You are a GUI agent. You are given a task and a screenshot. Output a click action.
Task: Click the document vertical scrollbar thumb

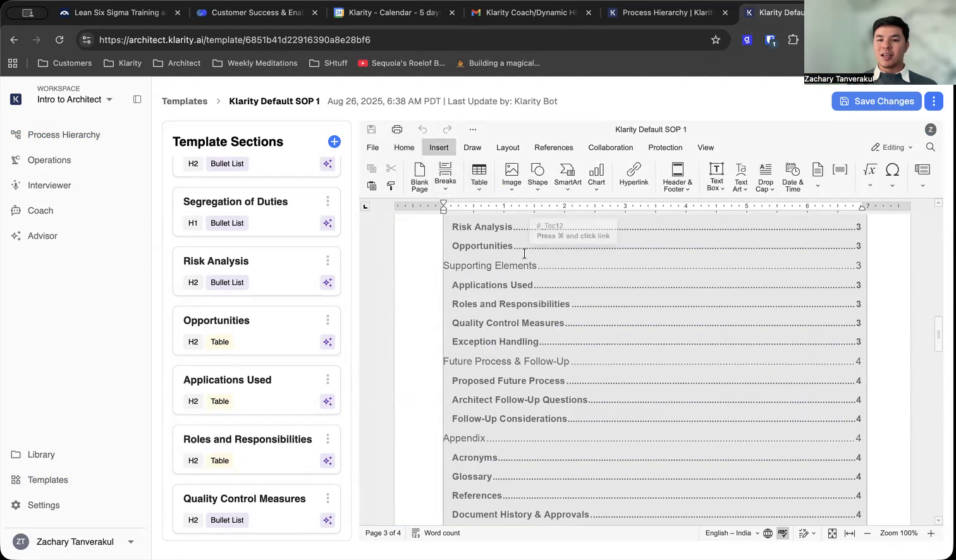pyautogui.click(x=938, y=334)
